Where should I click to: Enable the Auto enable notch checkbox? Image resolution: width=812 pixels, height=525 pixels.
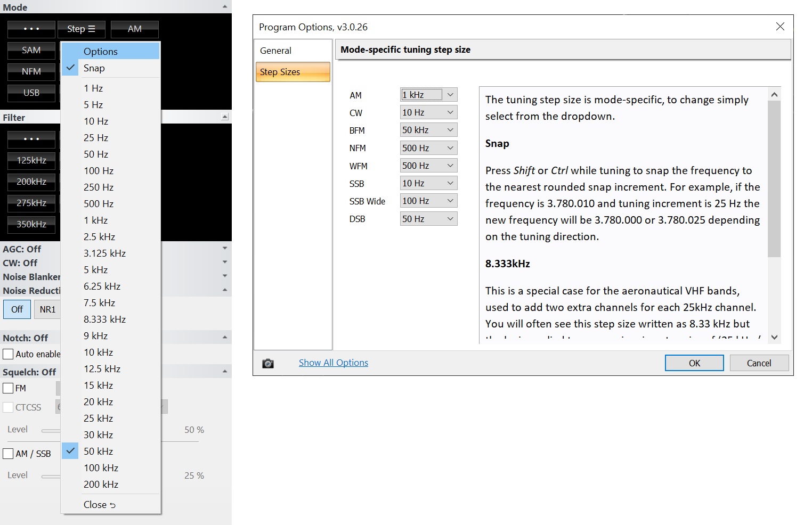(x=9, y=354)
